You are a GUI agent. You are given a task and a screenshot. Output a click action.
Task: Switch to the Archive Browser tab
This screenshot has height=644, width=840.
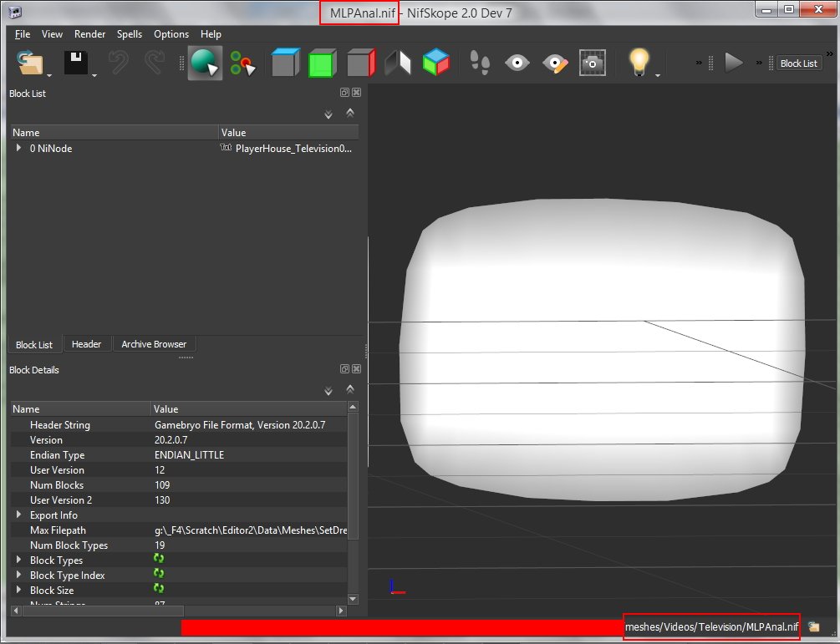point(154,344)
